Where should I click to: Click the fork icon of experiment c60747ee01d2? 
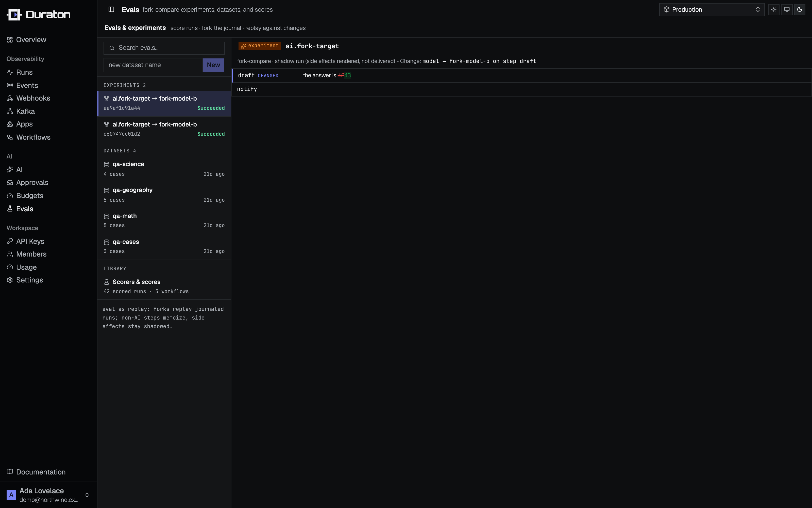107,124
